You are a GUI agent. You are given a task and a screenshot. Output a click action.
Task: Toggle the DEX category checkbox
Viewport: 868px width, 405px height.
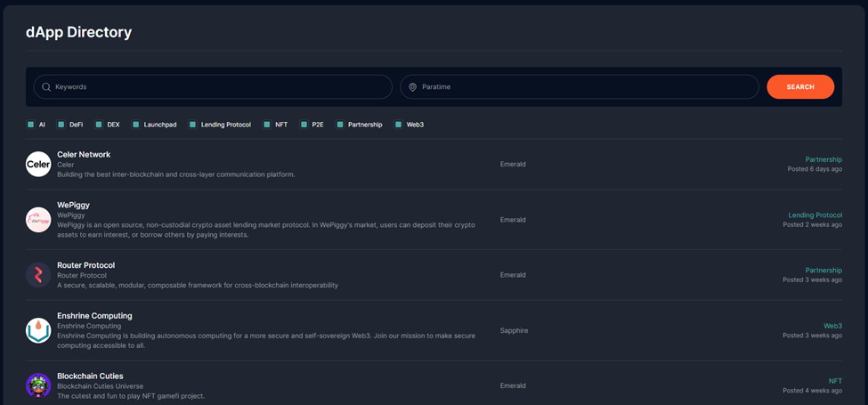[x=99, y=125]
